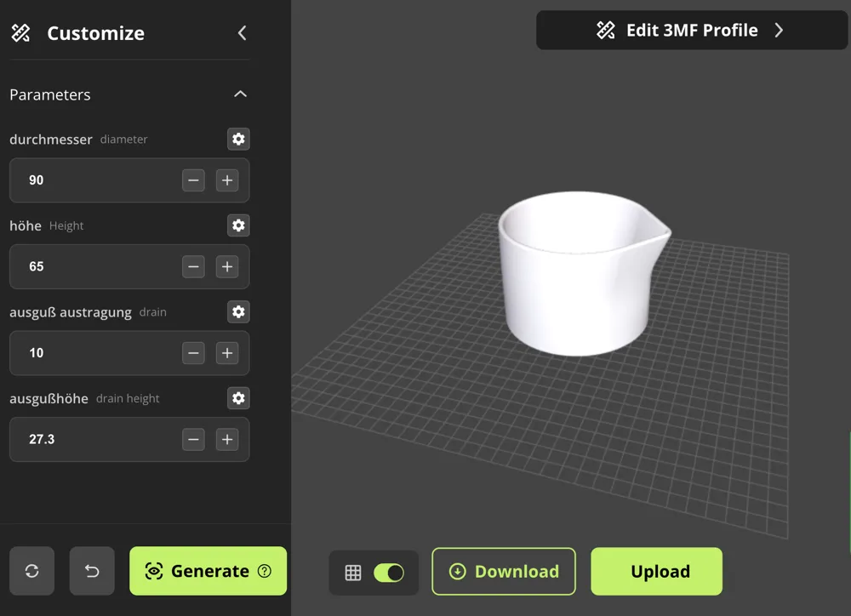Collapse the Customize sidebar with the chevron

(242, 33)
